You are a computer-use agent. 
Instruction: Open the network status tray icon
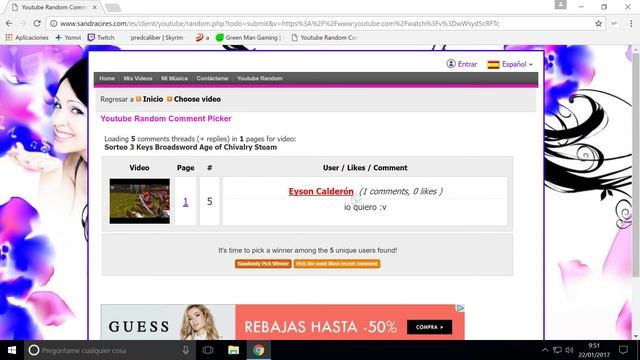pyautogui.click(x=557, y=350)
